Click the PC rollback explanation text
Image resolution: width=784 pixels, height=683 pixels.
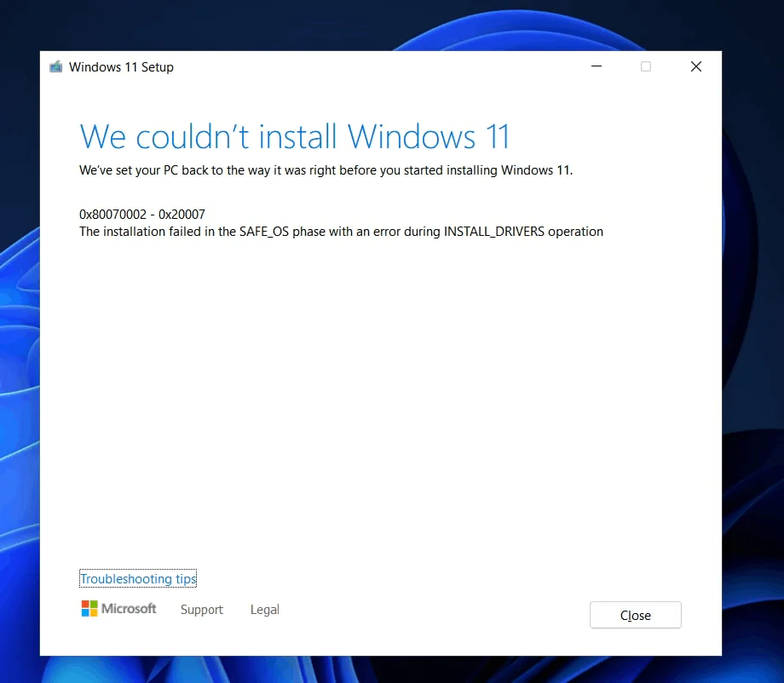pos(326,170)
